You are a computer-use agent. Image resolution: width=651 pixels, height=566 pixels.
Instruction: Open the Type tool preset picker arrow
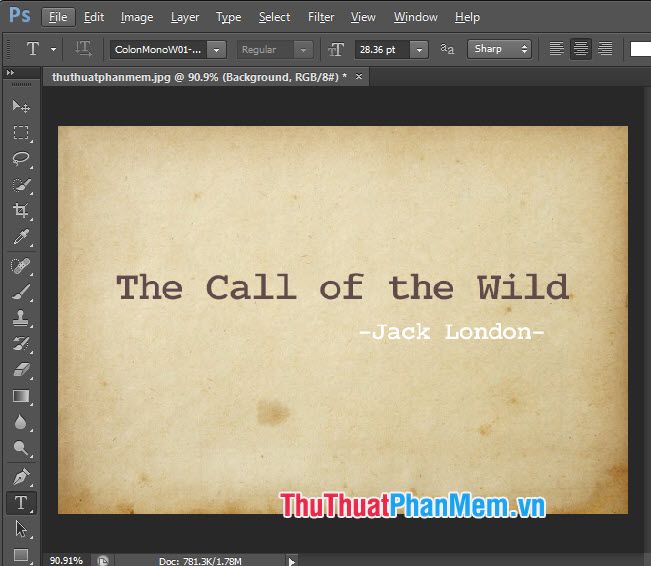coord(53,49)
